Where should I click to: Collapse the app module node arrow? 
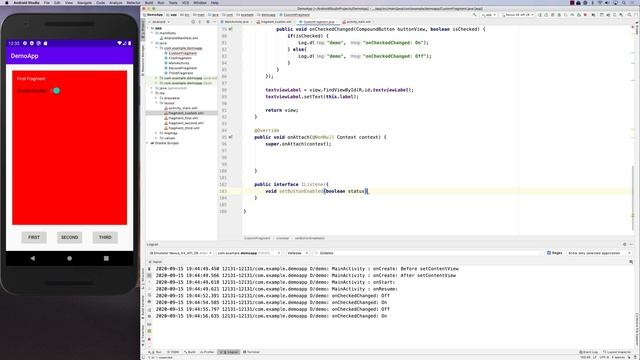pos(149,28)
